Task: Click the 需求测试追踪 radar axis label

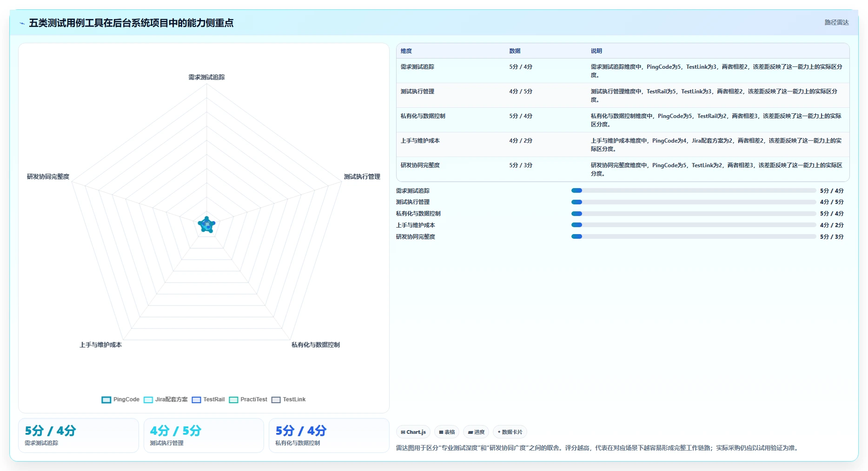Action: coord(206,77)
